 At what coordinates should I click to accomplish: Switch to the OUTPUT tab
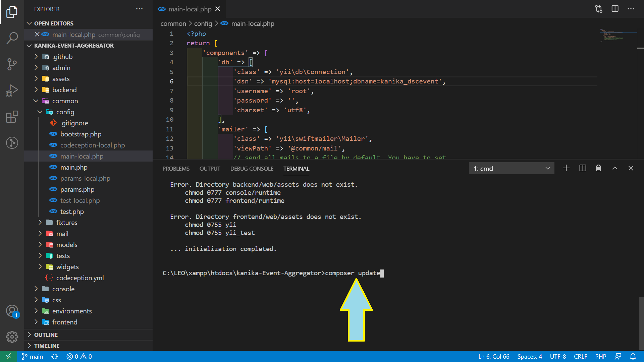pos(210,169)
